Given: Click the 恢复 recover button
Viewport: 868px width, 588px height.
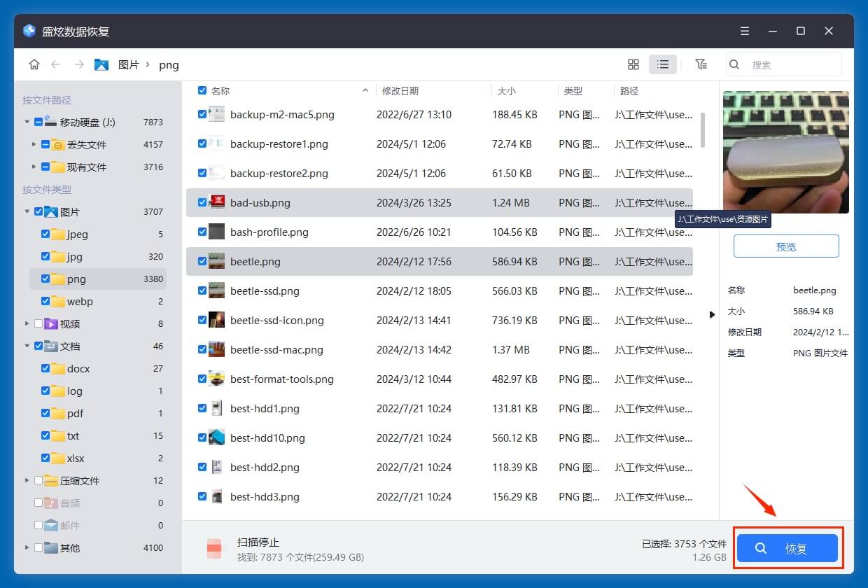Looking at the screenshot, I should 787,548.
